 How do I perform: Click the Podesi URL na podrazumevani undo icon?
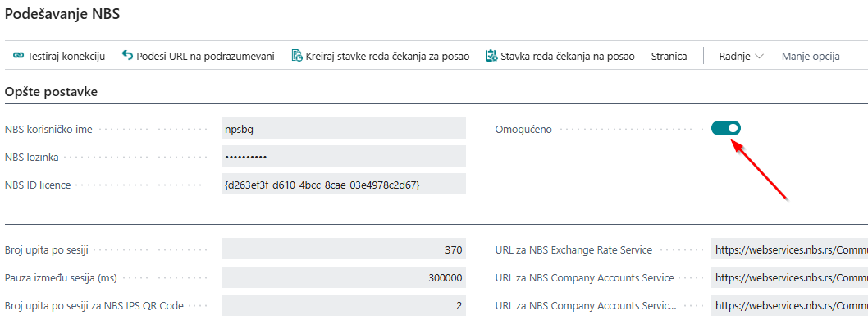[x=127, y=55]
